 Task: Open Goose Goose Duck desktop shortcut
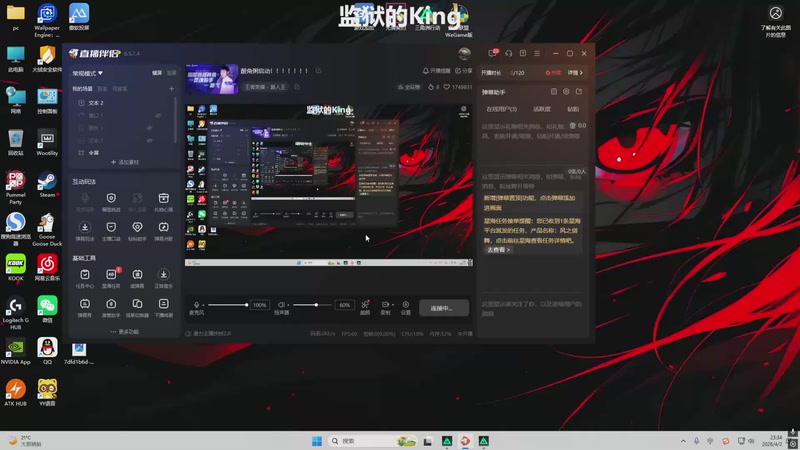(47, 230)
